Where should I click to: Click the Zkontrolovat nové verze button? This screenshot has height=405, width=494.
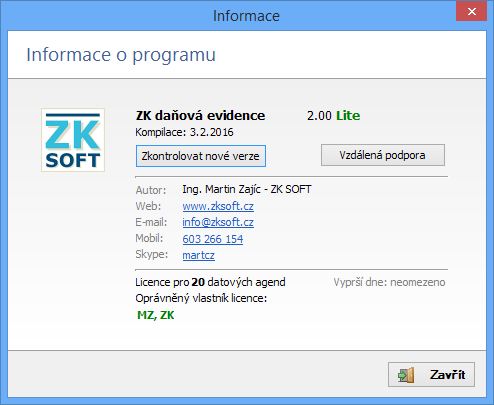(x=201, y=156)
